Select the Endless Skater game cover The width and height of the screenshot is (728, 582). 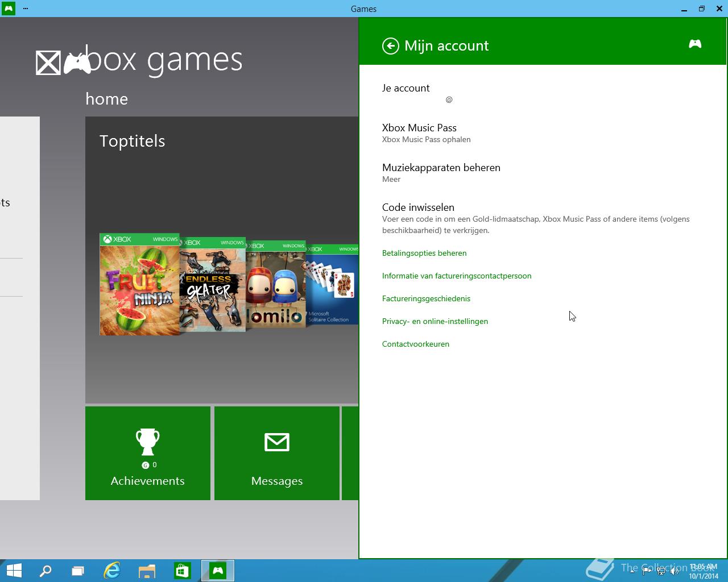[213, 284]
